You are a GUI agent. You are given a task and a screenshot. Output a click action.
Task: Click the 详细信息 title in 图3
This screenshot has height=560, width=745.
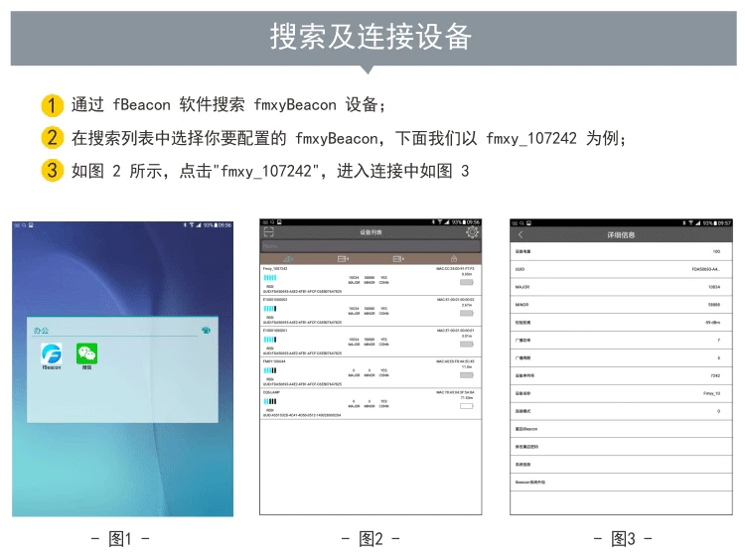point(621,234)
